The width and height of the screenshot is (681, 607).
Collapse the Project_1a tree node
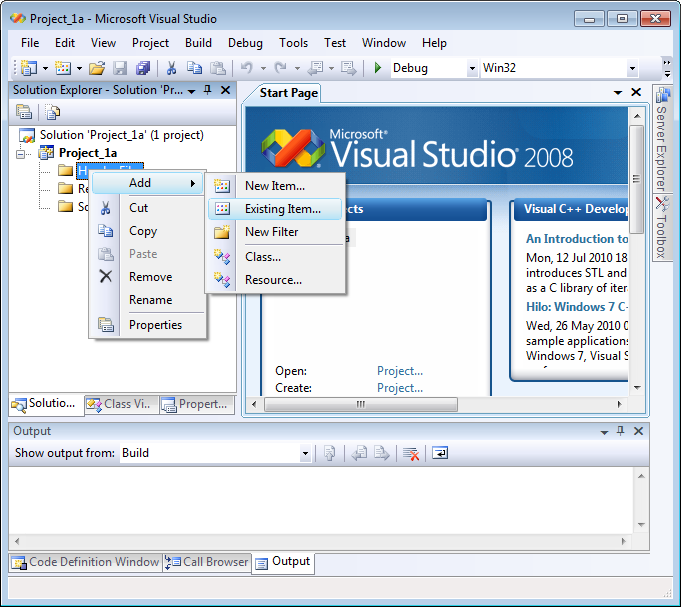[23, 153]
